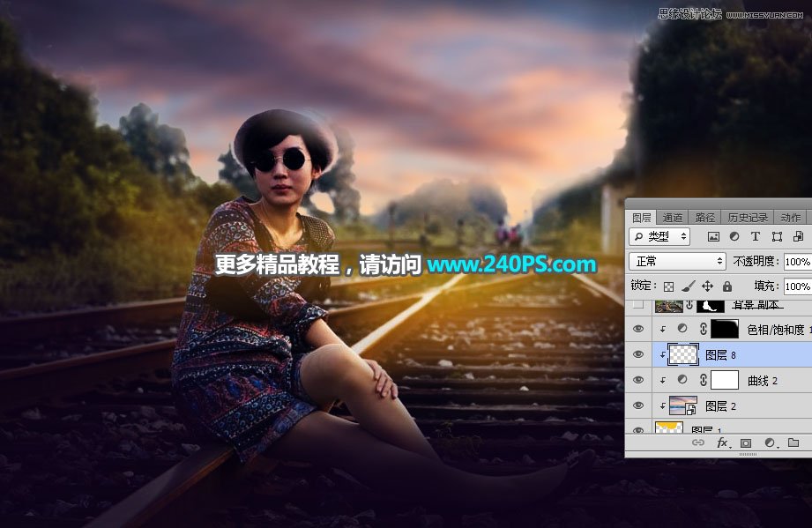Select the 背景 副本 layer mask thumbnail
This screenshot has height=528, width=812.
point(711,306)
